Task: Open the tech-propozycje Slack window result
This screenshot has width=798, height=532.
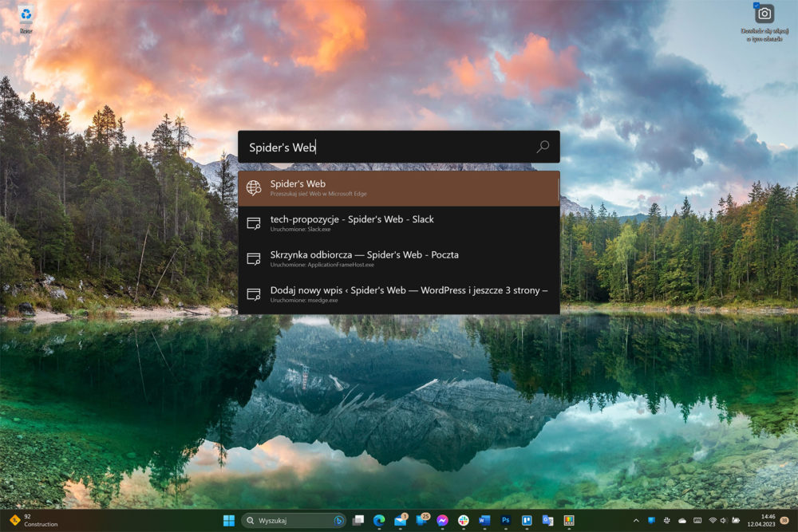Action: (398, 223)
